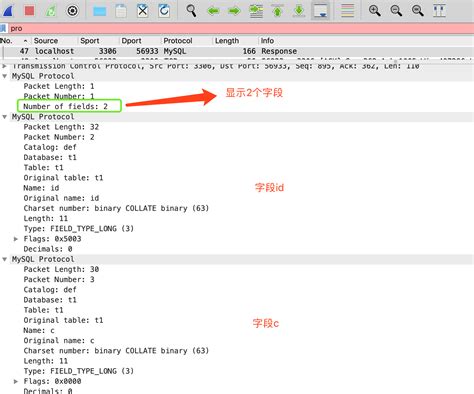474x394 pixels.
Task: Select 'Type: FIELD_TYPE_LONG' row above Flags: 0x0000
Action: (78, 371)
